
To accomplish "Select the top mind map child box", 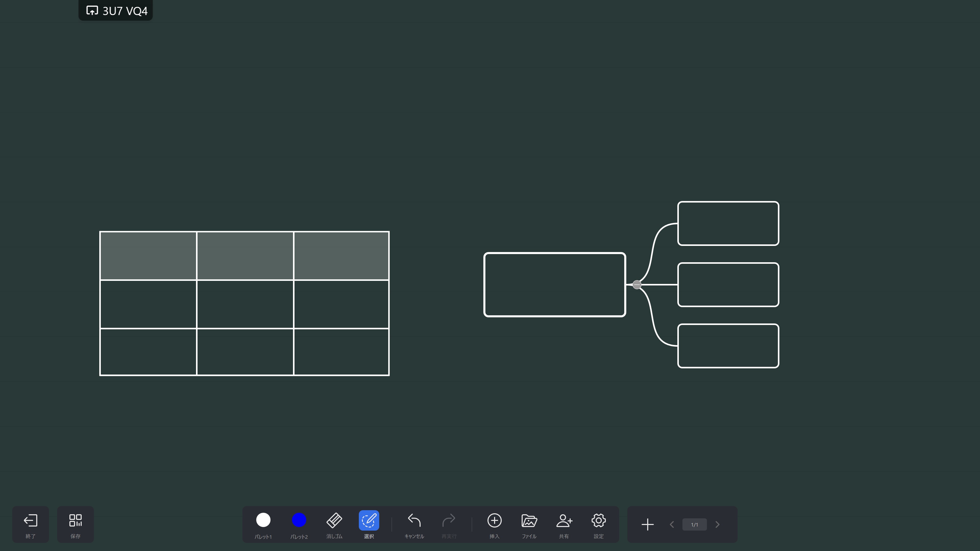I will click(728, 223).
